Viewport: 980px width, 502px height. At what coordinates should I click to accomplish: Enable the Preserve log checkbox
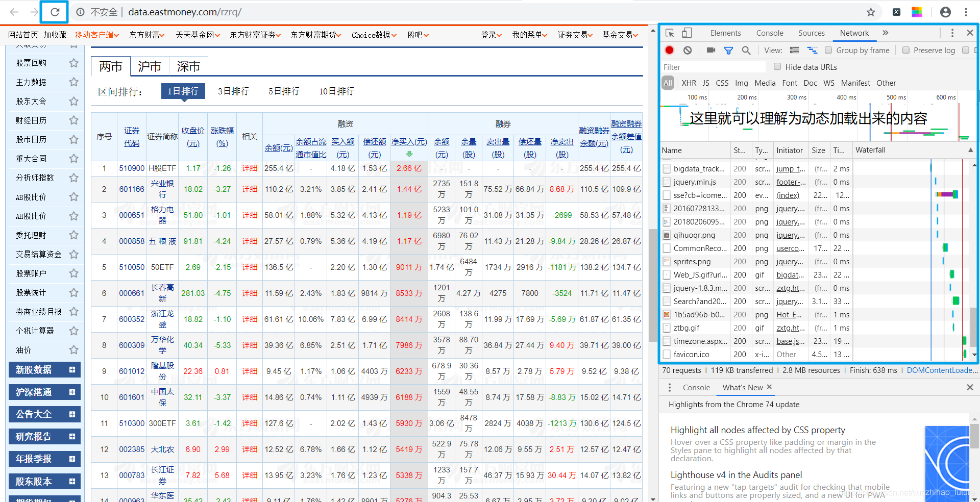pyautogui.click(x=906, y=50)
